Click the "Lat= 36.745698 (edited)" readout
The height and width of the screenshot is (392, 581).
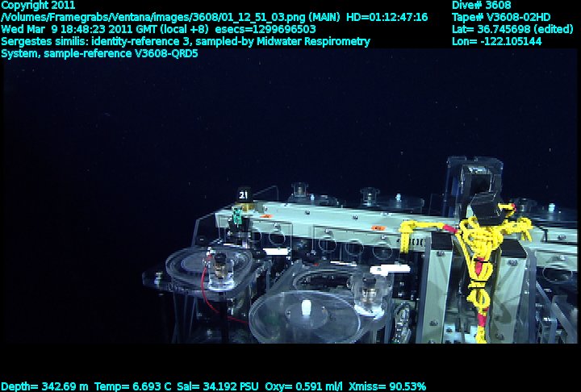pos(512,29)
